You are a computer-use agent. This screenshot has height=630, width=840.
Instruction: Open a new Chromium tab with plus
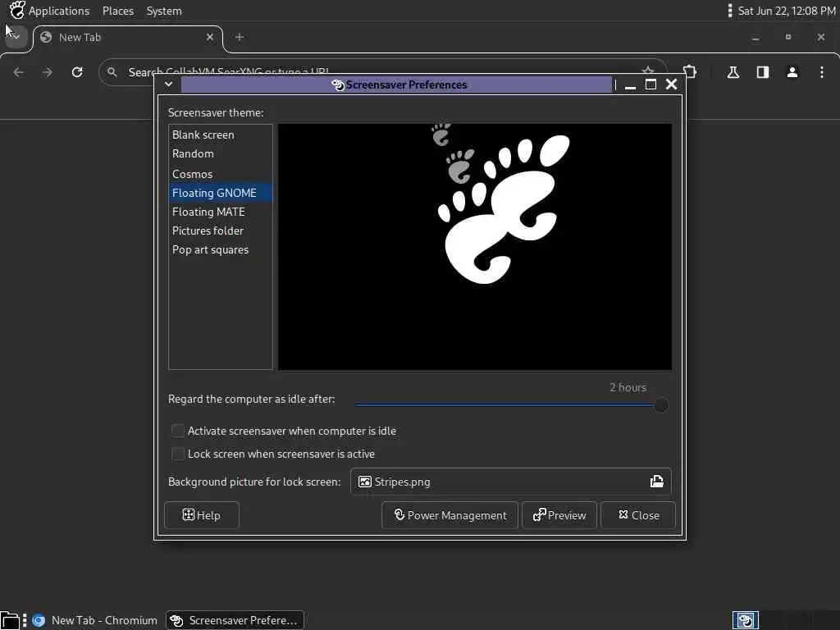(240, 37)
